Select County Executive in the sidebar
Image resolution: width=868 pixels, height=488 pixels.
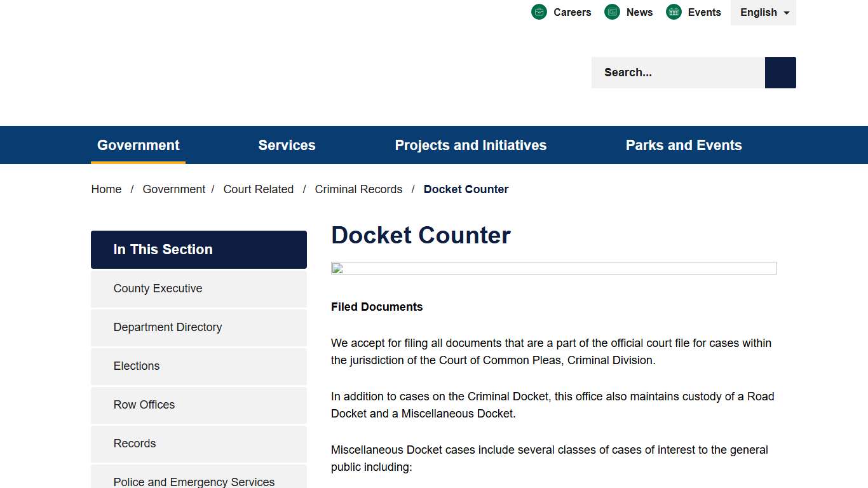pos(158,288)
